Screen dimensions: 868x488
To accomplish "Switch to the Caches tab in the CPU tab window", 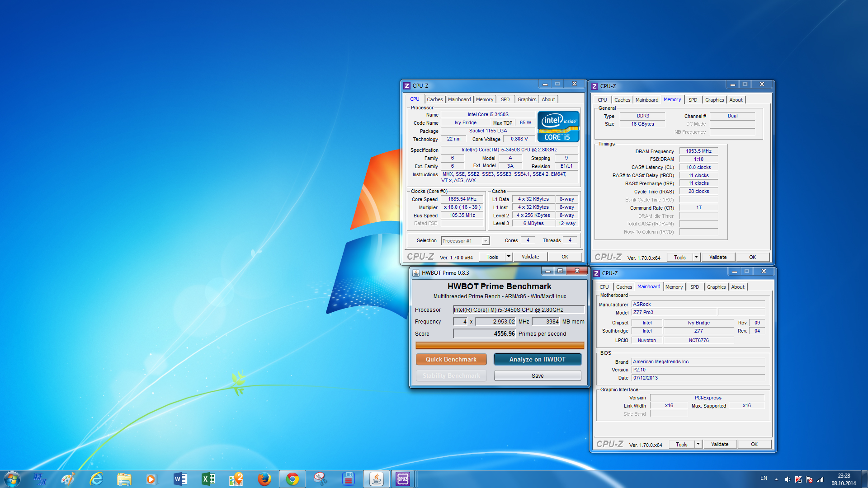I will pyautogui.click(x=434, y=99).
